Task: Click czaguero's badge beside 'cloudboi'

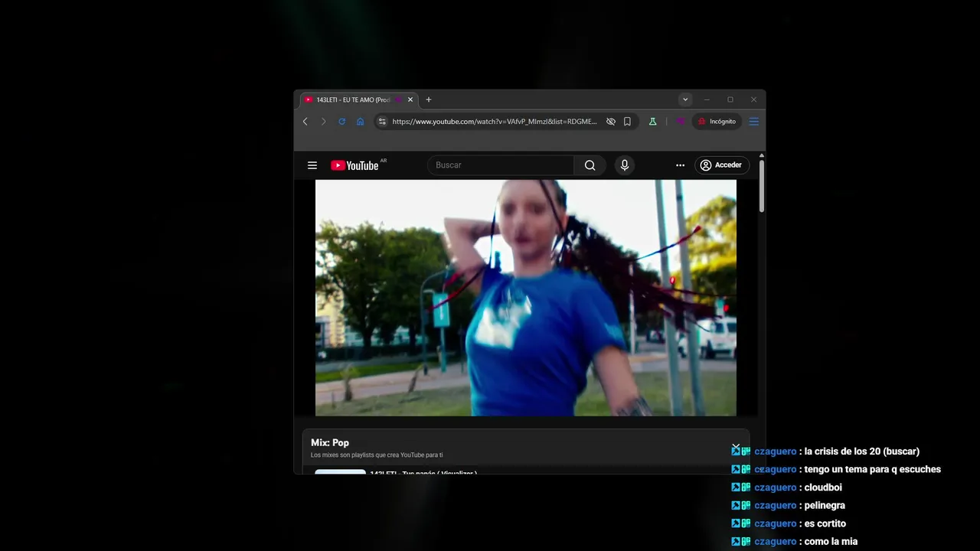Action: click(741, 487)
